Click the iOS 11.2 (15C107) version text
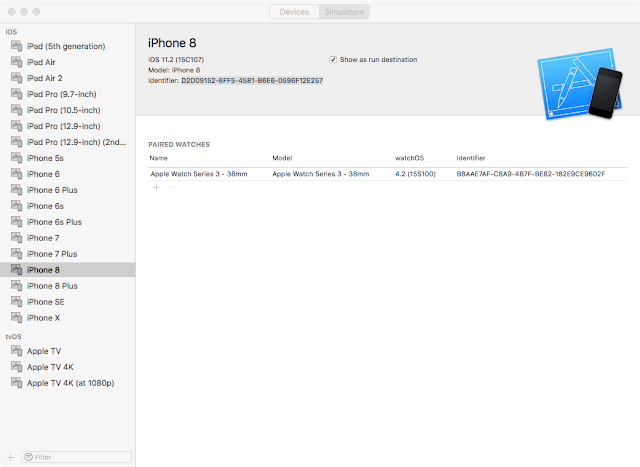The image size is (640, 467). [176, 60]
